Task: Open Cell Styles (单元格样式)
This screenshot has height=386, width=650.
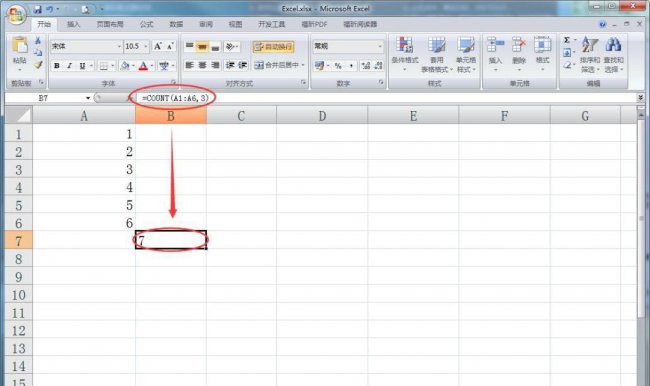Action: coord(466,54)
